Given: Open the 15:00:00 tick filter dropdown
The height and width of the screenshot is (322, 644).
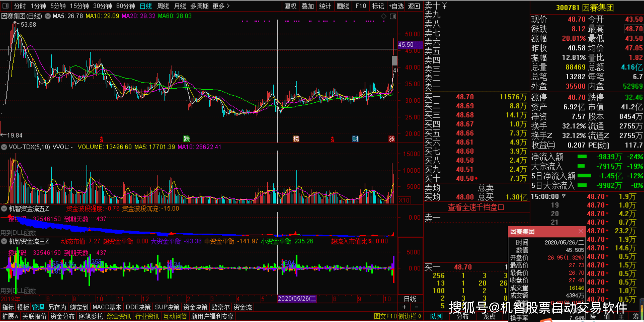Looking at the screenshot, I should [563, 196].
